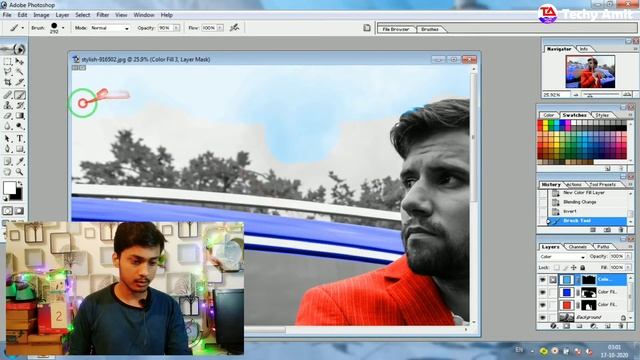Select the Eraser tool
The height and width of the screenshot is (360, 640).
pyautogui.click(x=8, y=116)
